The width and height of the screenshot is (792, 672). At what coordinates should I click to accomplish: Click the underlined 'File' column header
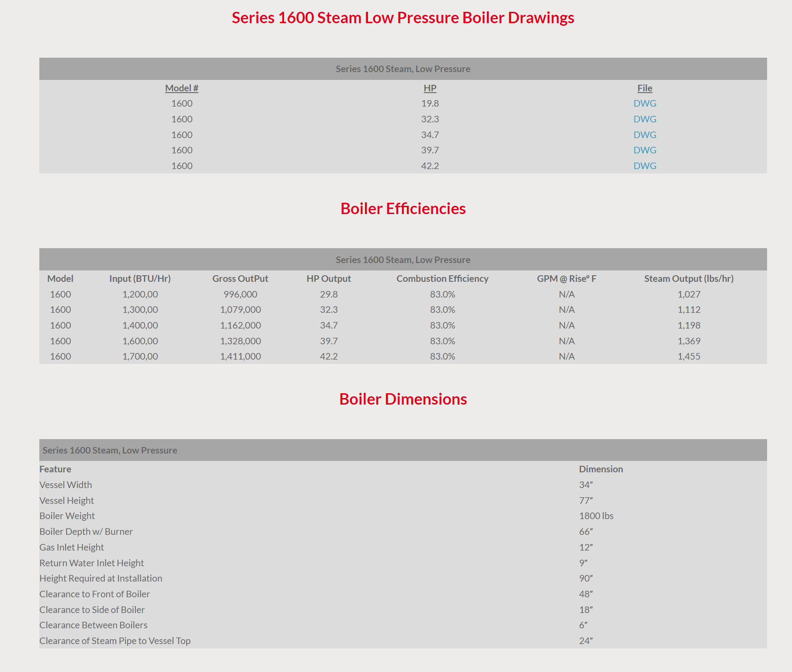645,88
